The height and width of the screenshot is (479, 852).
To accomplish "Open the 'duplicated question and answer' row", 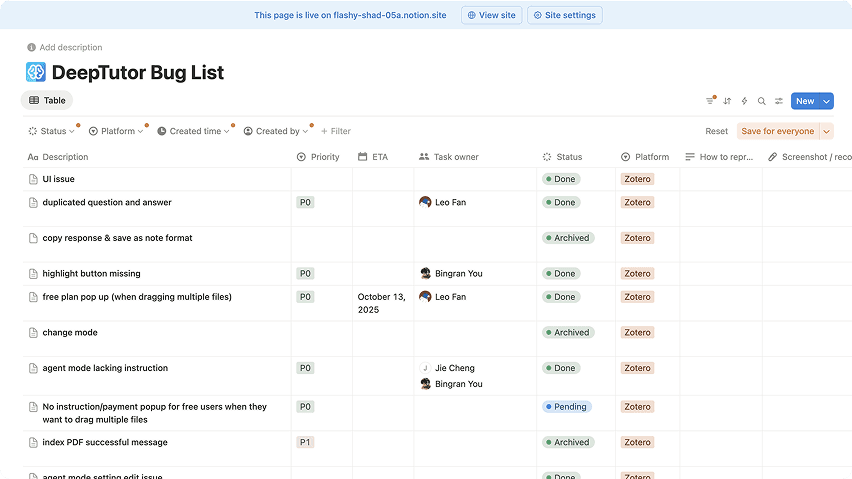I will pos(107,202).
